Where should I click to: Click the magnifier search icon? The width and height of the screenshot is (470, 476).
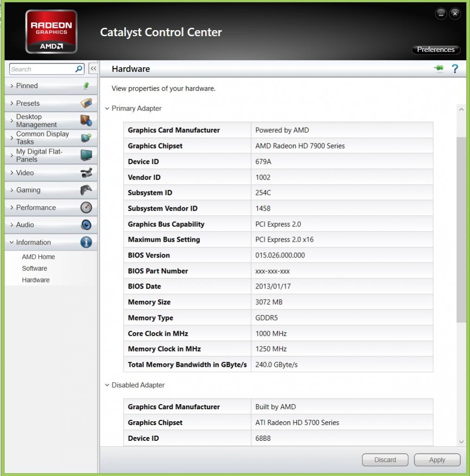(x=79, y=69)
